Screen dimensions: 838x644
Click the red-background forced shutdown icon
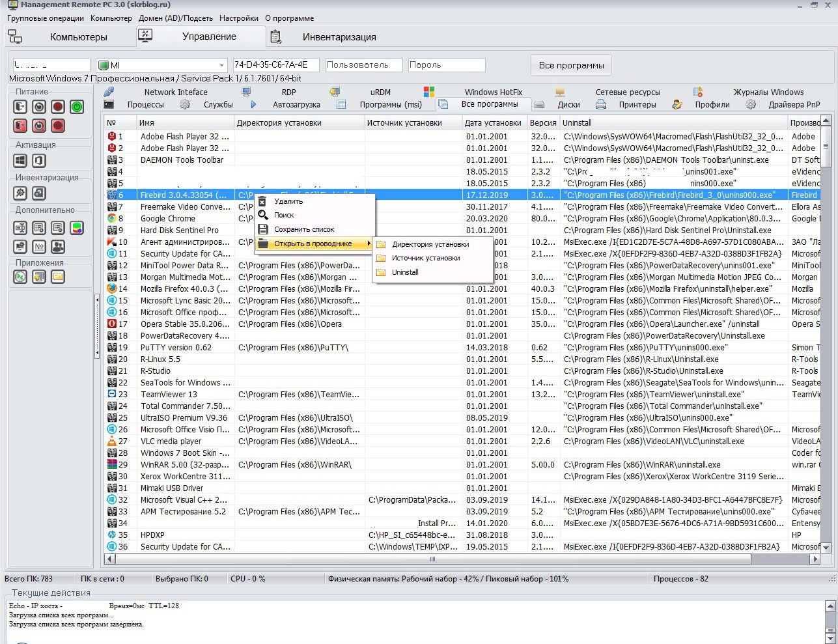tap(58, 126)
